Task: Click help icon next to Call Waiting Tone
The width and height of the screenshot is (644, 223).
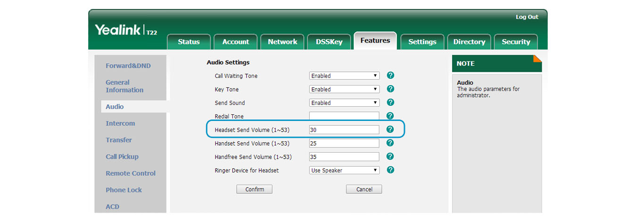Action: pos(390,76)
